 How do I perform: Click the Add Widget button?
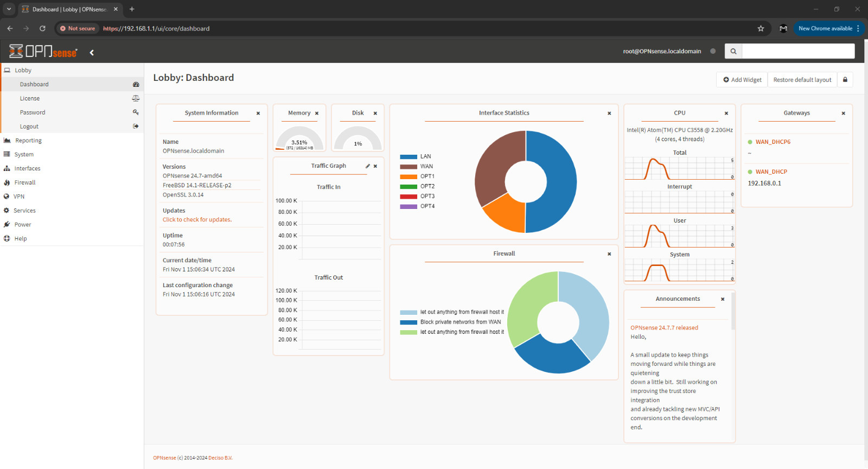[742, 80]
